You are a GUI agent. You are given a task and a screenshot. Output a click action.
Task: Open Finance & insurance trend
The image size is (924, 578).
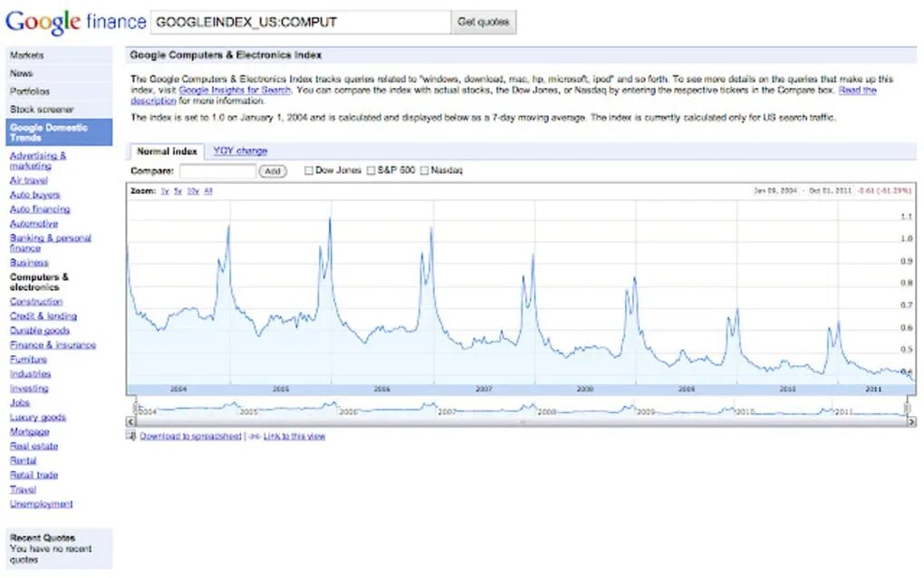53,345
